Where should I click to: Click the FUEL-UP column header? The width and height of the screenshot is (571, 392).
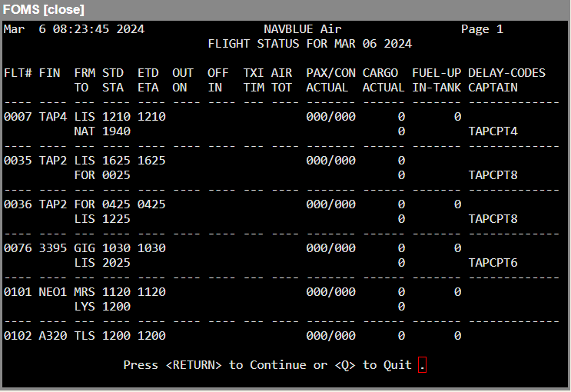coord(437,73)
